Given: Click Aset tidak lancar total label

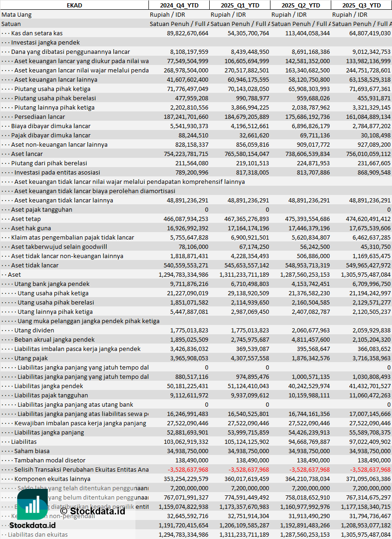Looking at the screenshot, I should [35, 265].
